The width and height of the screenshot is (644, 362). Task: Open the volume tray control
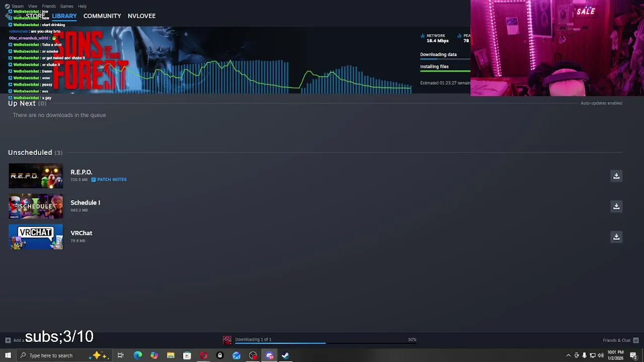coord(601,355)
